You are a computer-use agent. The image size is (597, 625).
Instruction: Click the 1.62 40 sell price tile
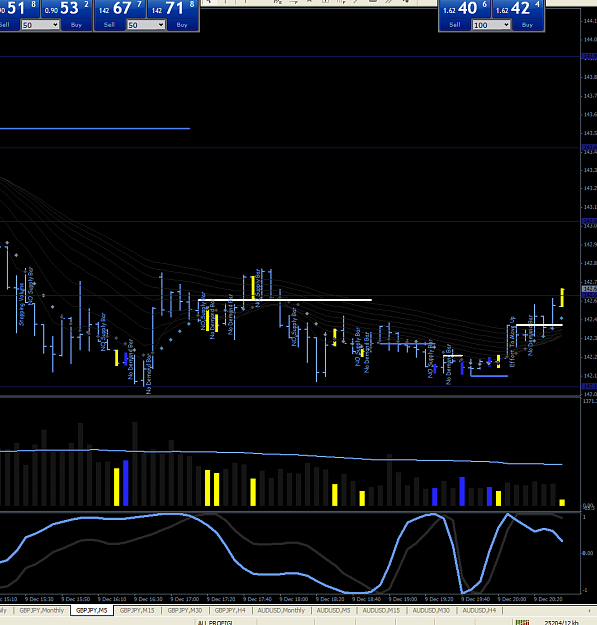coord(465,9)
